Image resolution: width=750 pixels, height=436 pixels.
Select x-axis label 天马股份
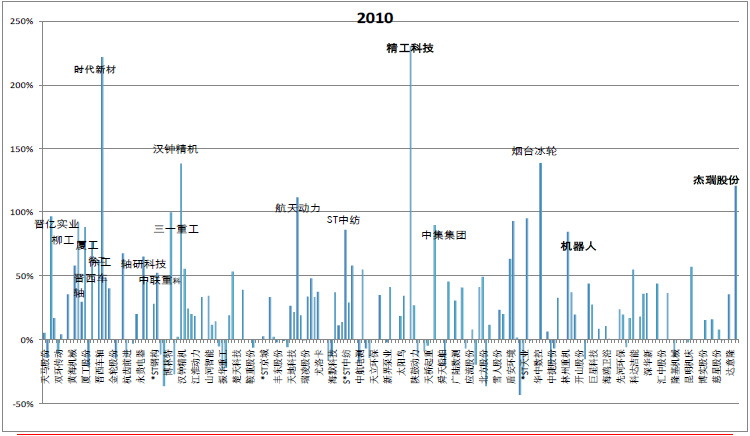pos(45,367)
